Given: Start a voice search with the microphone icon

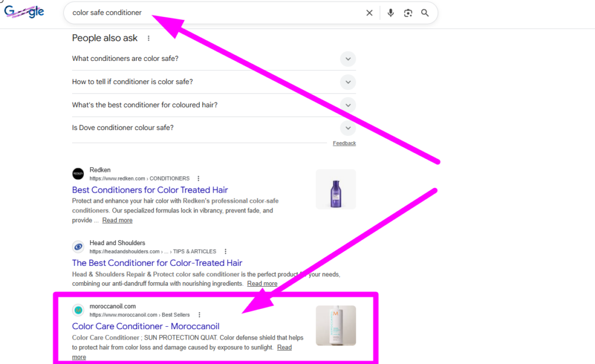Looking at the screenshot, I should coord(390,12).
